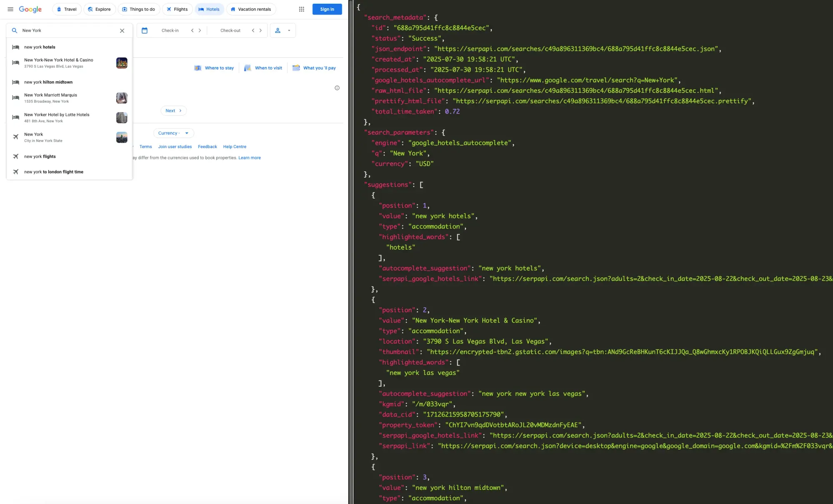Viewport: 833px width, 504px height.
Task: Expand the Currency dropdown
Action: tap(174, 133)
